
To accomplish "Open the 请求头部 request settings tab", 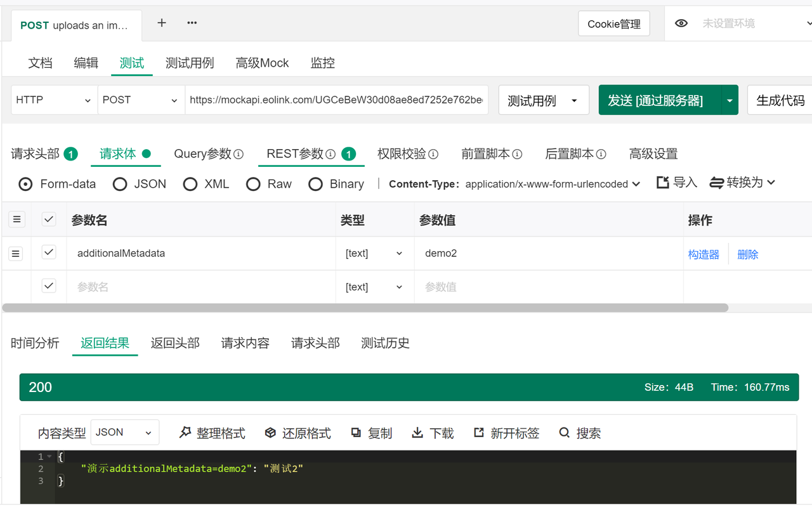I will (x=44, y=154).
